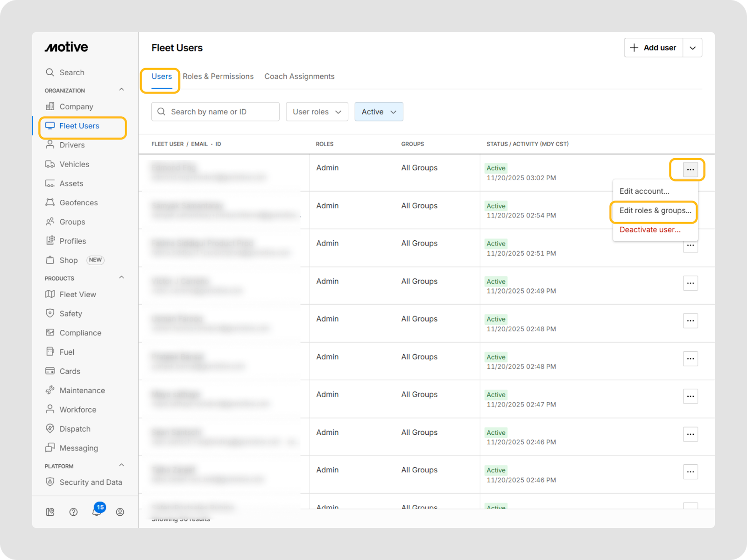Click the map icon in bottom bar
Image resolution: width=747 pixels, height=560 pixels.
[x=50, y=512]
